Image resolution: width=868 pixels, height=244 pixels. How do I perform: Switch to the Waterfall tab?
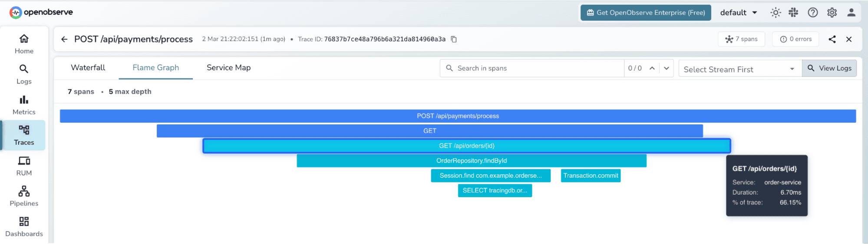tap(88, 68)
